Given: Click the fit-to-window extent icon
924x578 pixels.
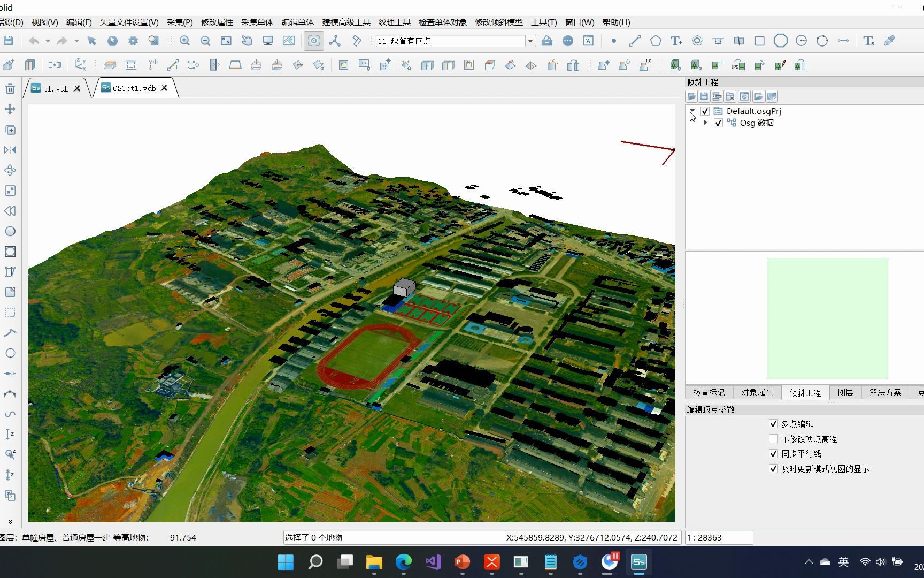Looking at the screenshot, I should pyautogui.click(x=226, y=41).
